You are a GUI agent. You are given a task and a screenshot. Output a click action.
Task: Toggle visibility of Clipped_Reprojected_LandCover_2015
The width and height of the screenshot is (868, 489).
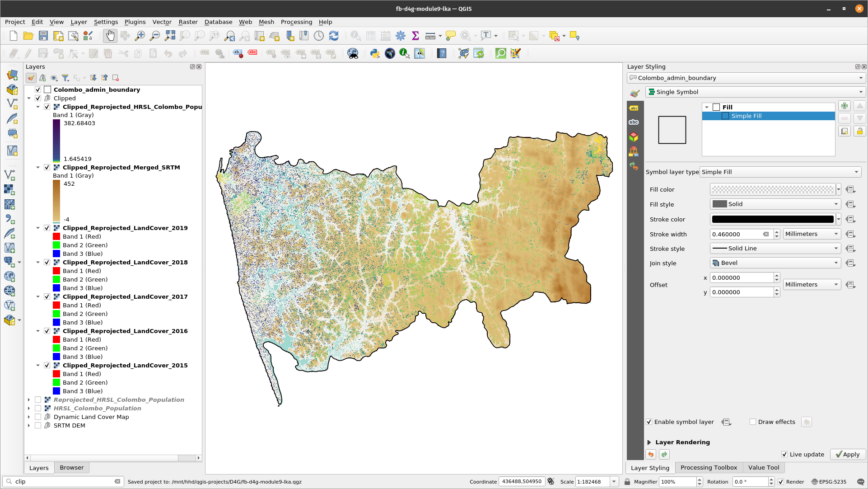click(x=48, y=365)
